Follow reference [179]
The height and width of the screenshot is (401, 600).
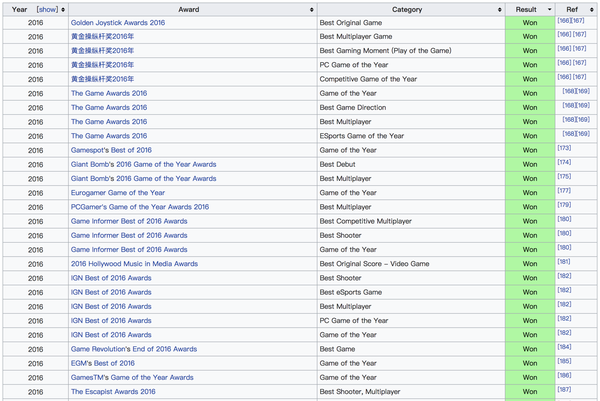tap(564, 205)
